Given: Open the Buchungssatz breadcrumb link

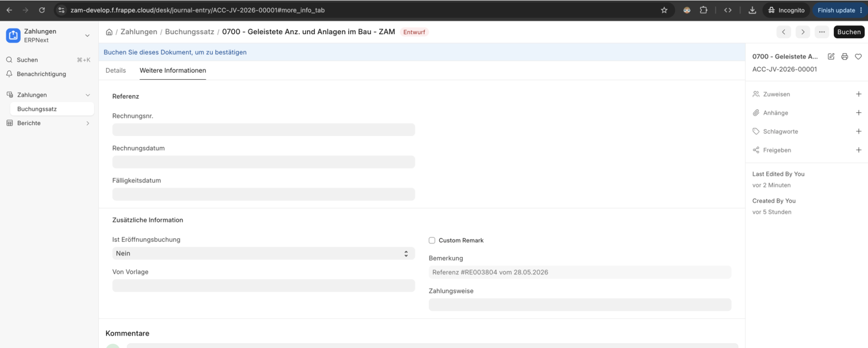Looking at the screenshot, I should click(x=190, y=32).
